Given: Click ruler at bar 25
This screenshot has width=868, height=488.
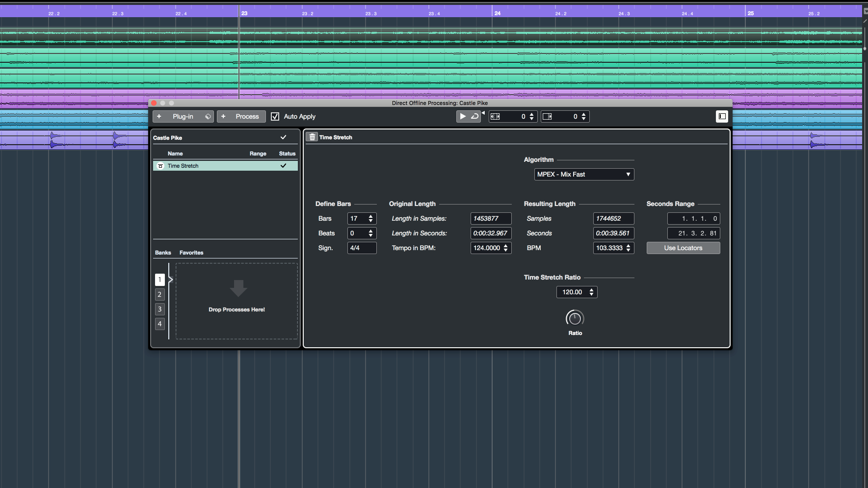Looking at the screenshot, I should click(x=751, y=13).
